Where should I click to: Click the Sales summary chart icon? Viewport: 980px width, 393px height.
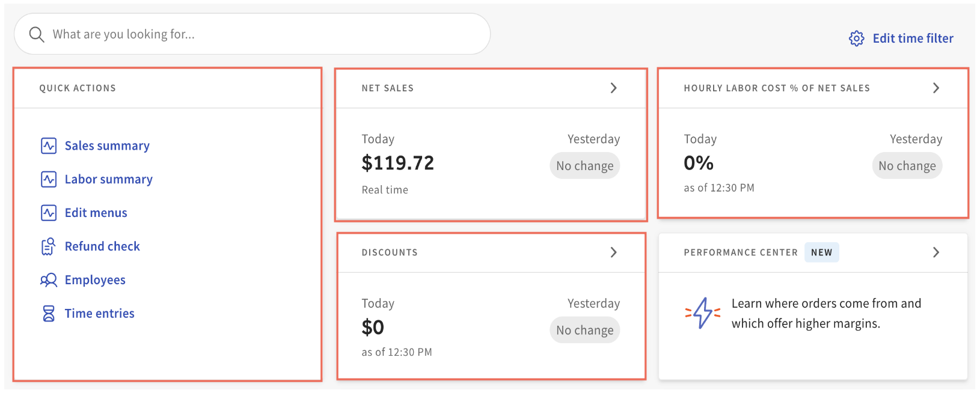tap(49, 146)
